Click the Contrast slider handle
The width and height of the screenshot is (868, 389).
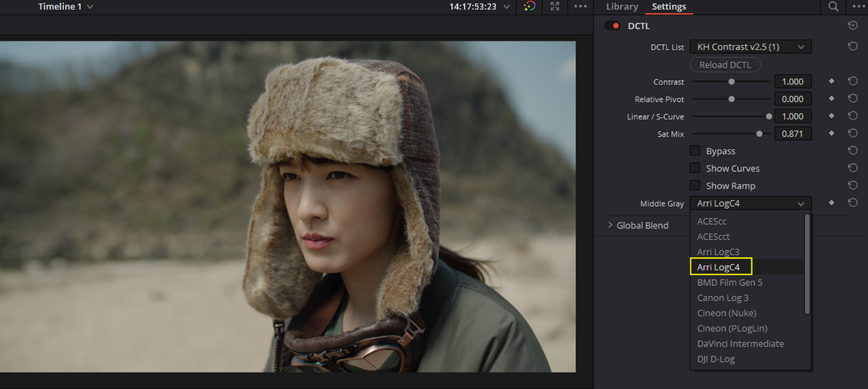[731, 81]
